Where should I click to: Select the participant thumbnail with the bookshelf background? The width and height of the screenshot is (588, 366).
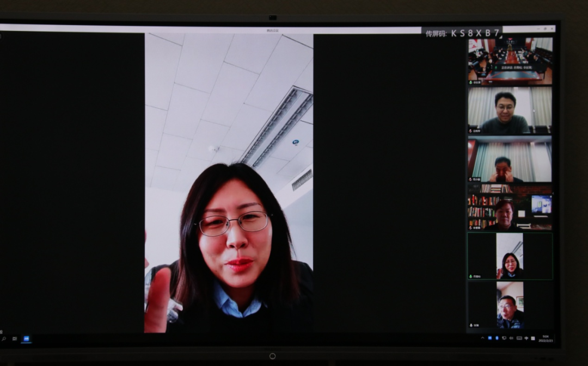510,207
